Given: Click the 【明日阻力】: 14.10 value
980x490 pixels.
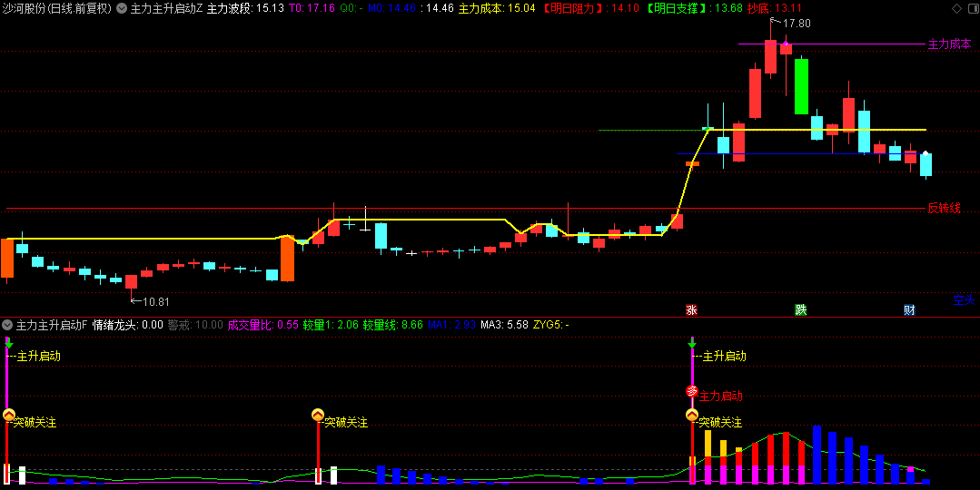Looking at the screenshot, I should 590,9.
